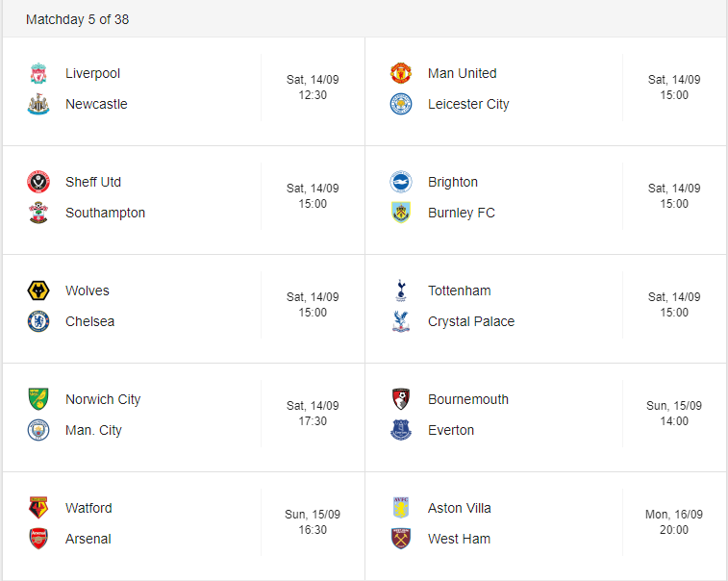This screenshot has width=728, height=581.
Task: Open the Watford vs Arsenal Sun 16:30 kickoff
Action: pos(313,522)
